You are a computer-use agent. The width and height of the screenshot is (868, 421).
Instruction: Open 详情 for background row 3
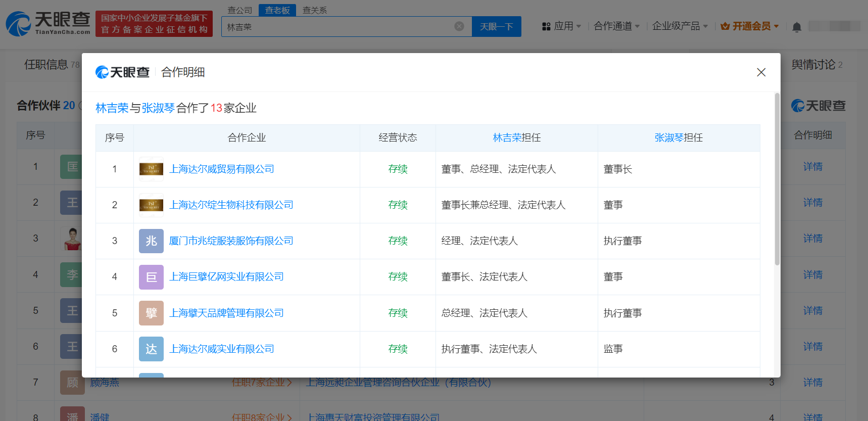813,239
